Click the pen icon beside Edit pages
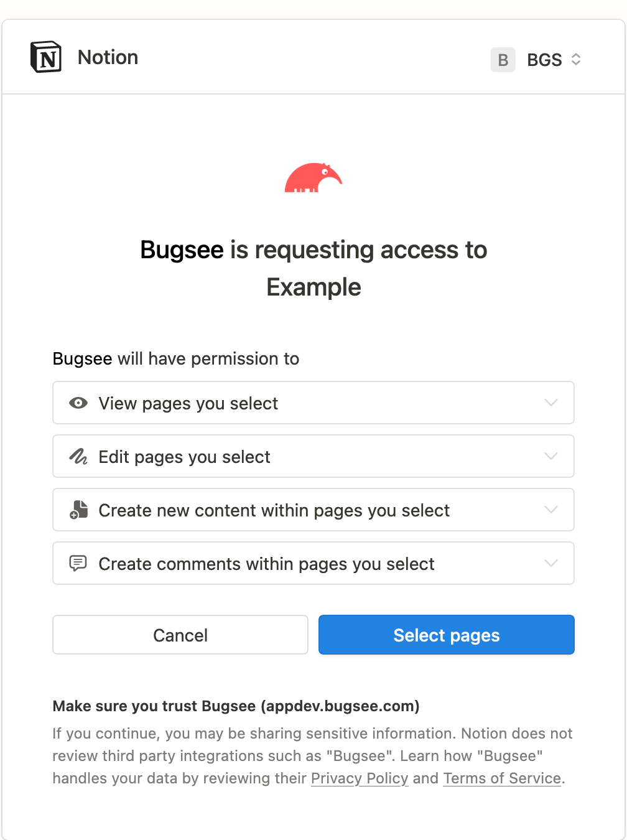 point(78,456)
